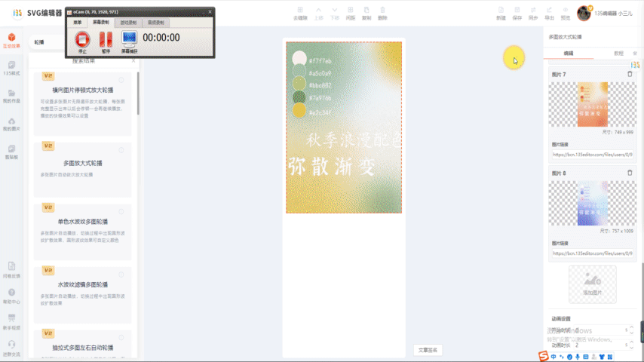
Task: Toggle Sogou 中 Chinese/English mode
Action: pos(554,357)
